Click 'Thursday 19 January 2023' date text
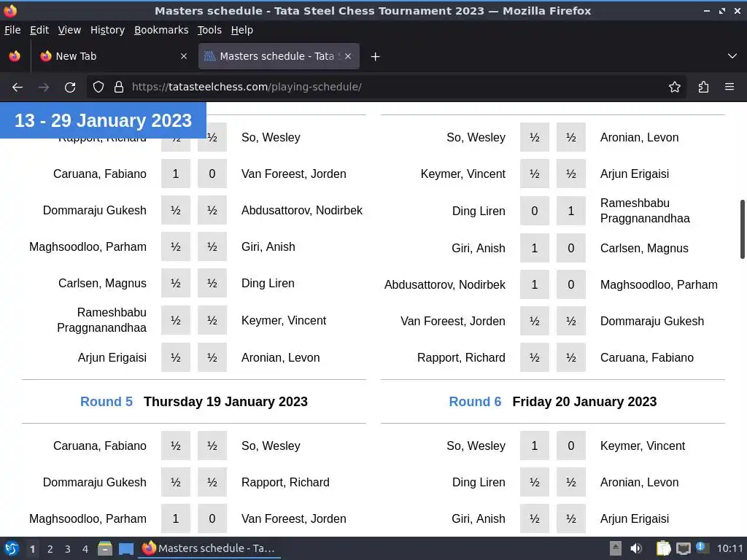747x560 pixels. tap(226, 402)
